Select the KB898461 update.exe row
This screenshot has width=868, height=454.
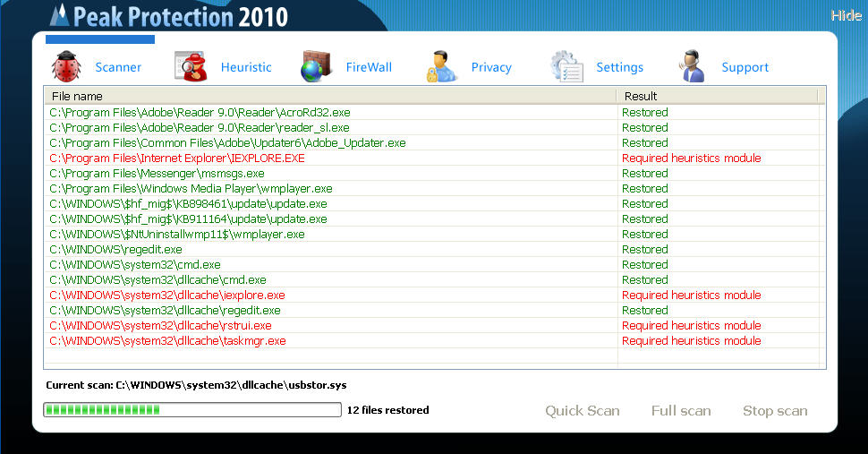[x=435, y=204]
